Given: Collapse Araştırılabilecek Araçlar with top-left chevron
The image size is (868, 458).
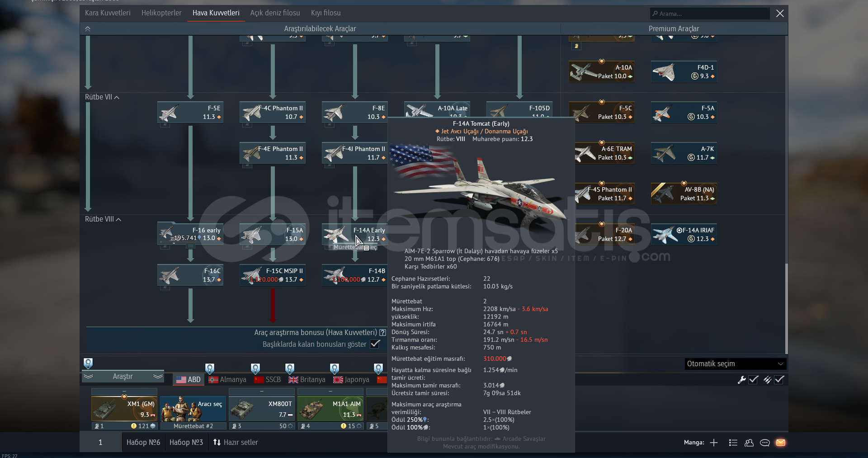Looking at the screenshot, I should (x=88, y=28).
